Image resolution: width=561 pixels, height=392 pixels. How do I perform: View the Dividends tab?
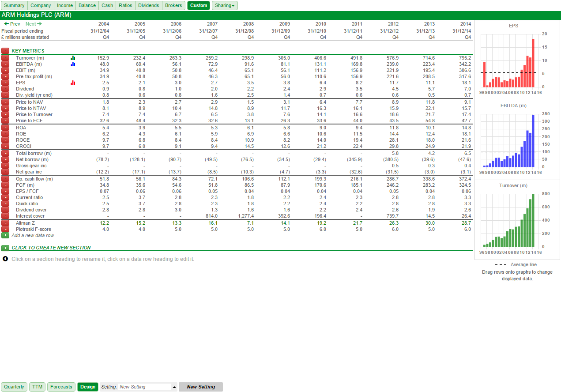[149, 5]
